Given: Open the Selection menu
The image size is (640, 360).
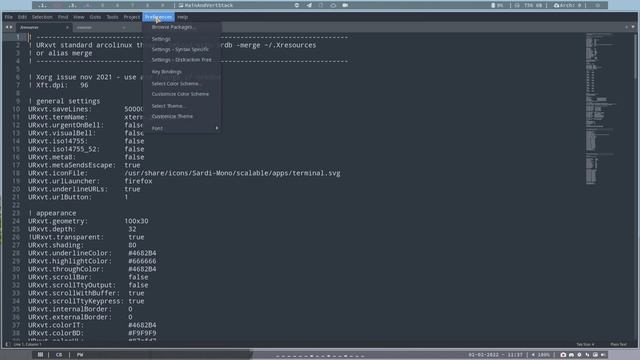Looking at the screenshot, I should 42,17.
